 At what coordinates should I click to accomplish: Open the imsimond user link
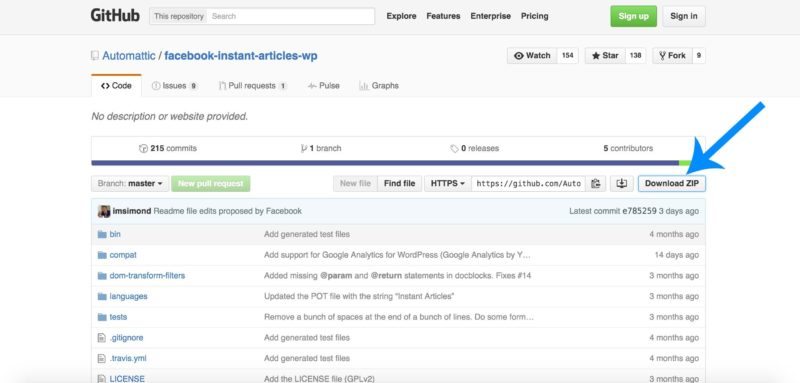pyautogui.click(x=132, y=211)
